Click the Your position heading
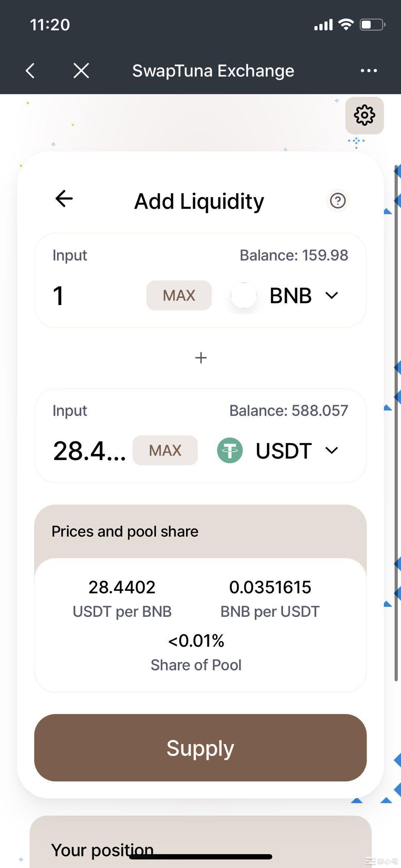The image size is (401, 868). pyautogui.click(x=102, y=850)
